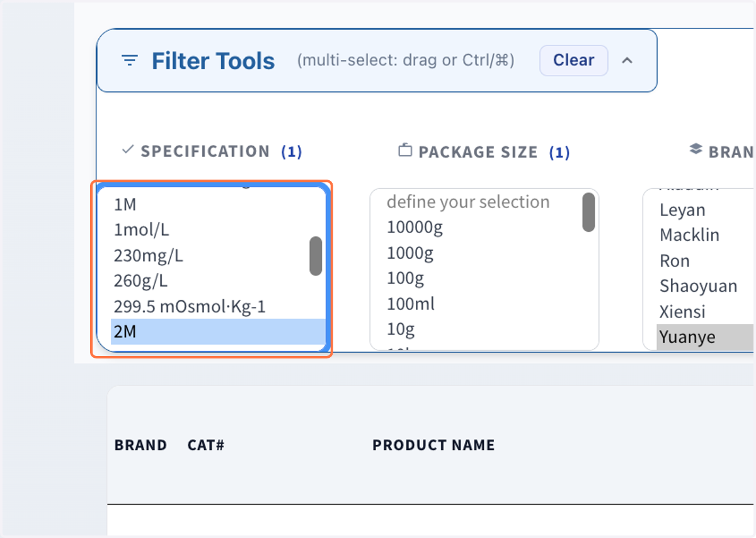756x538 pixels.
Task: Click the PRODUCT NAME column header
Action: (x=433, y=445)
